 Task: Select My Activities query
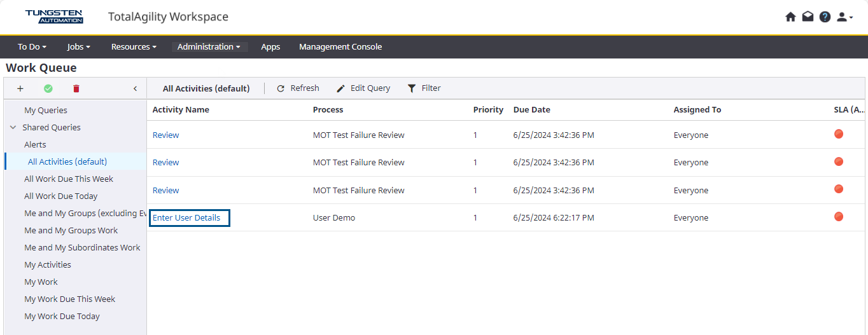pos(48,264)
